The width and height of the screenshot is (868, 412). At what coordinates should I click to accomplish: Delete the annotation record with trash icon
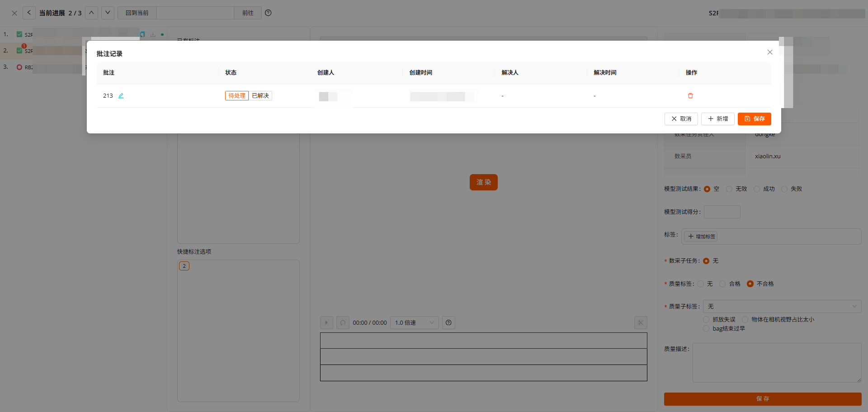[690, 96]
